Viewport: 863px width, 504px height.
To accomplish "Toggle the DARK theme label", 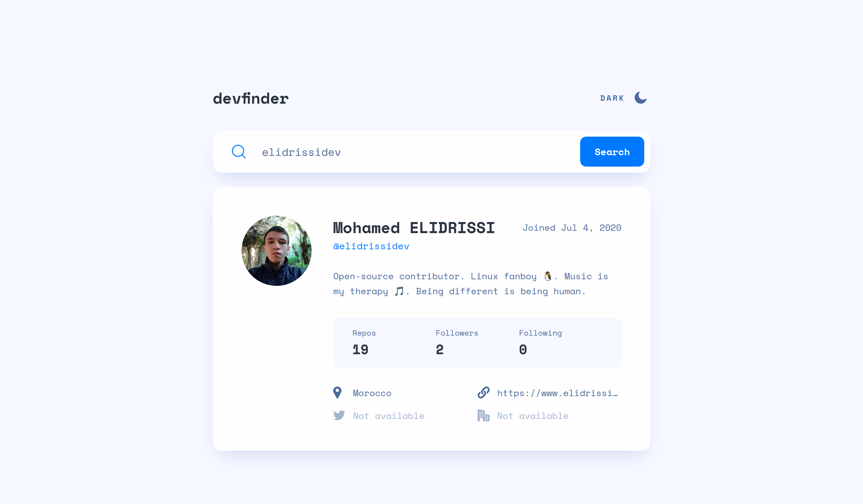I will pyautogui.click(x=612, y=98).
